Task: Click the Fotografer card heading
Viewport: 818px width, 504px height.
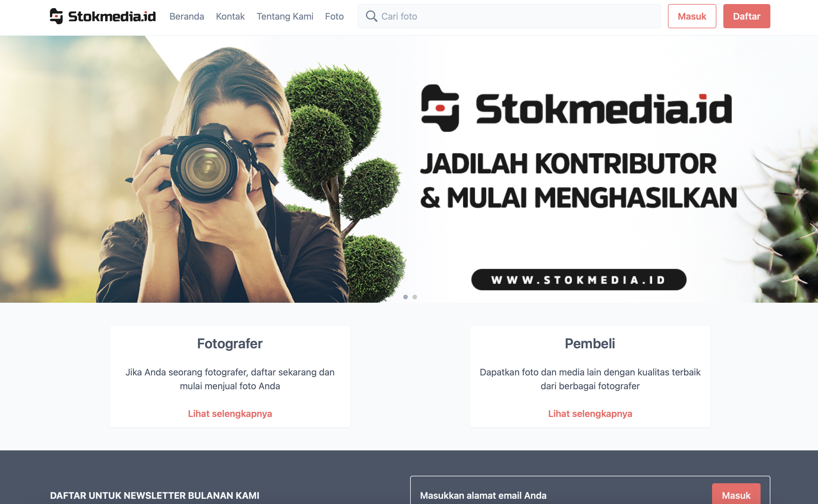Action: [230, 343]
